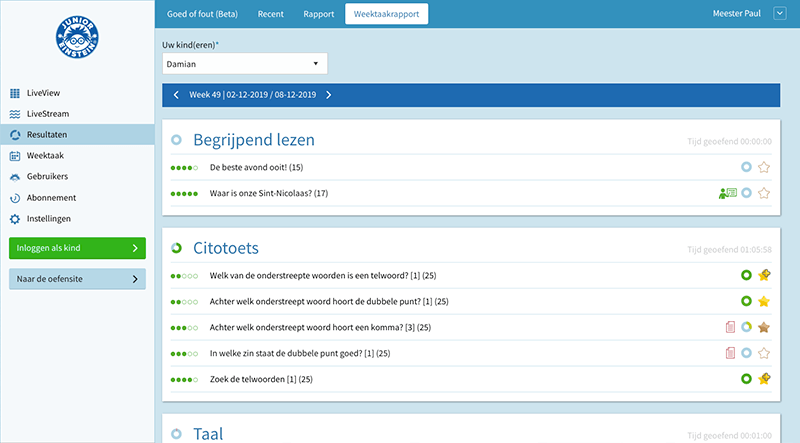The width and height of the screenshot is (800, 443).
Task: Click the Inloggen als kind button
Action: [x=77, y=248]
